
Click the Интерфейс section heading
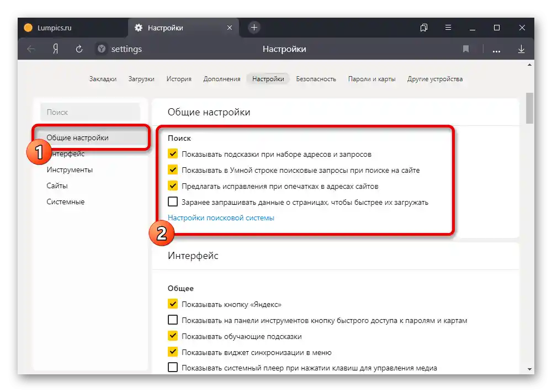pos(193,256)
